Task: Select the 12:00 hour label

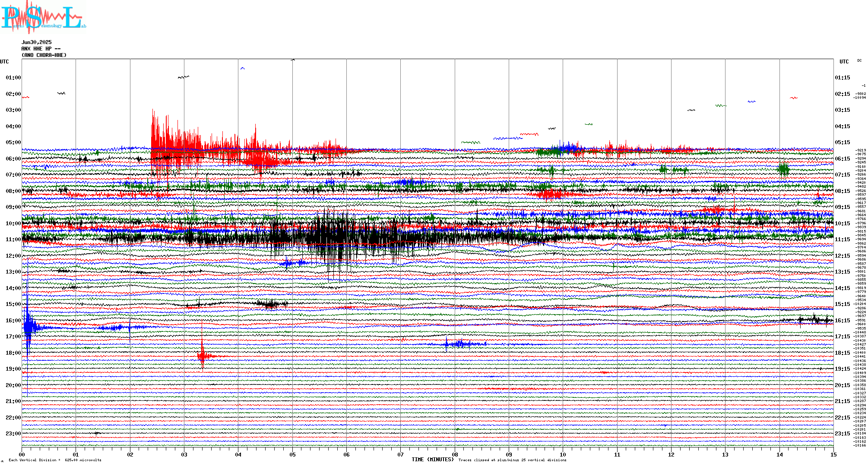Action: click(13, 256)
